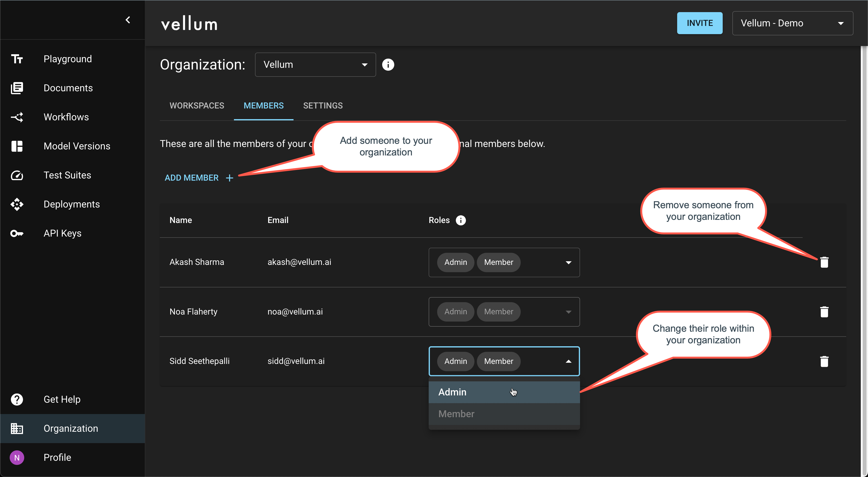The width and height of the screenshot is (868, 477).
Task: Toggle the Admin role chip for Sidd Seethepalli
Action: click(x=455, y=361)
